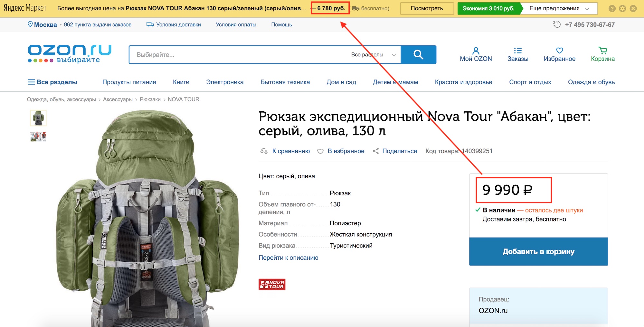Click product code 140399251
644x327 pixels.
[477, 151]
